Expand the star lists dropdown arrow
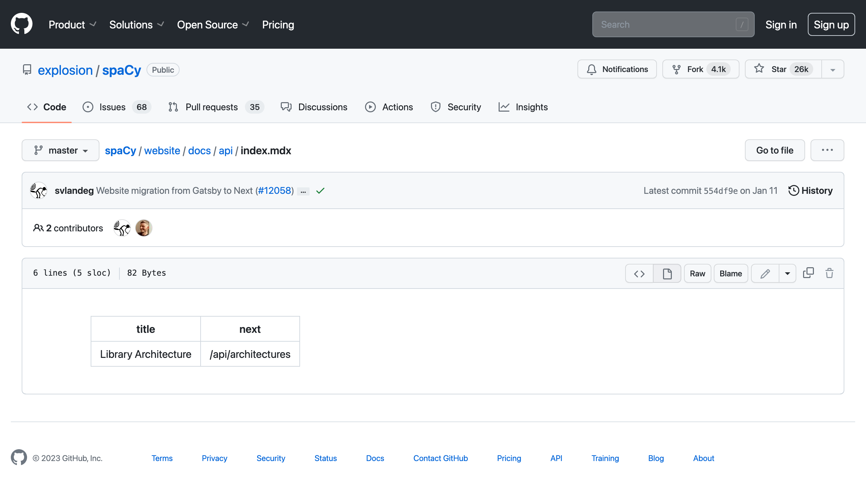The width and height of the screenshot is (866, 504). 833,69
